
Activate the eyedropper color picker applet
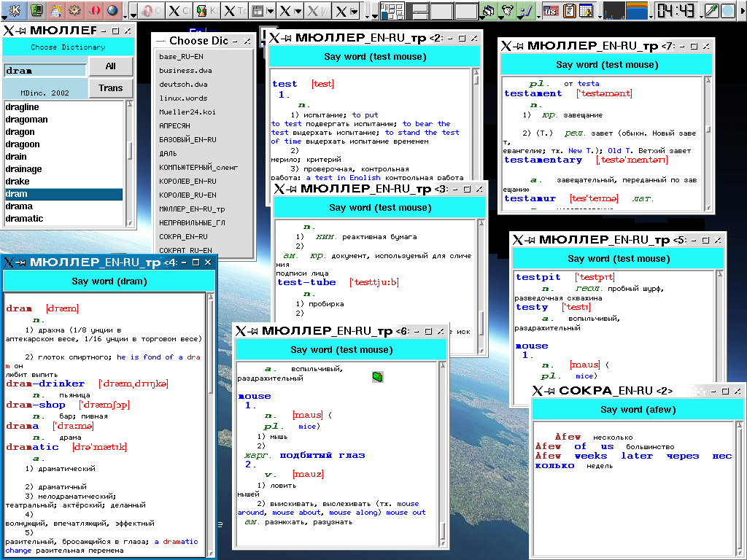(x=711, y=10)
